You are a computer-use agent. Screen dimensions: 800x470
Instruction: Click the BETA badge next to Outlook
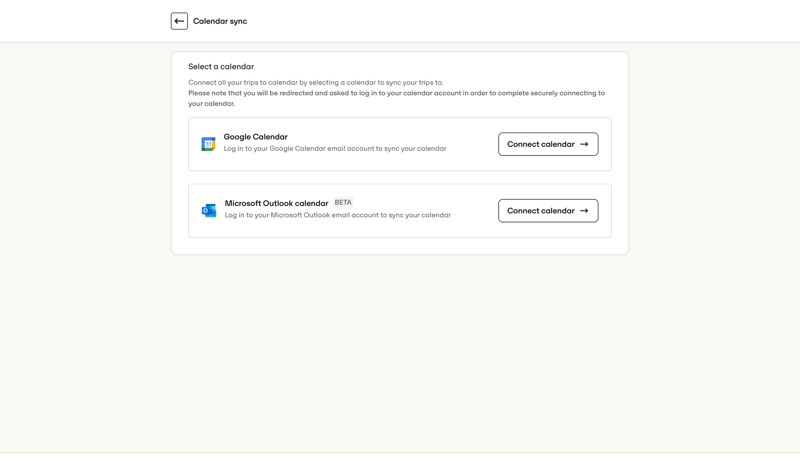click(x=343, y=202)
